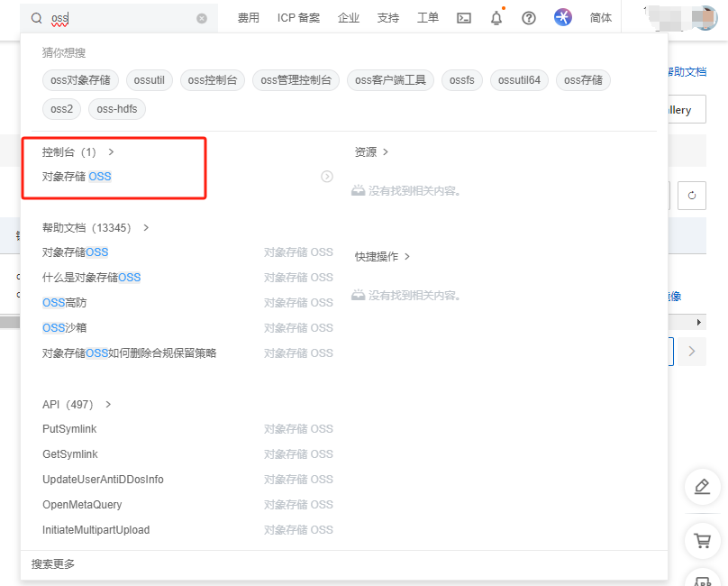The image size is (728, 586).
Task: Select the oss客户端工具 suggestion chip
Action: pos(390,80)
